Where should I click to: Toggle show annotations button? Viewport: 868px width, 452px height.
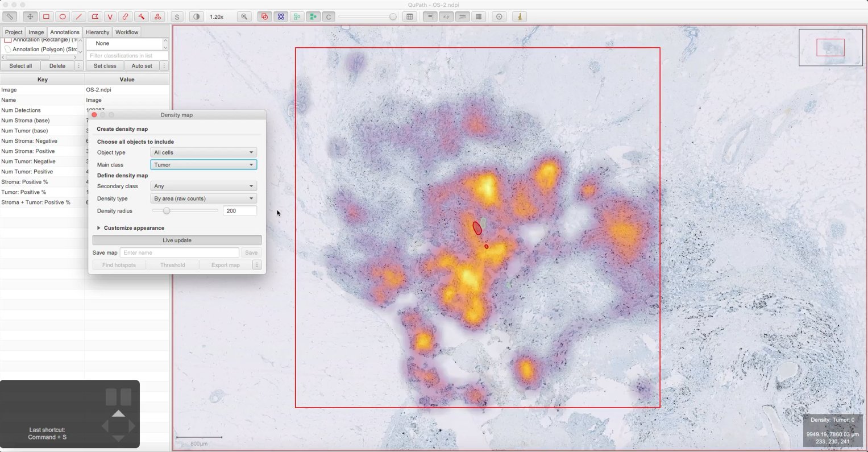[264, 16]
